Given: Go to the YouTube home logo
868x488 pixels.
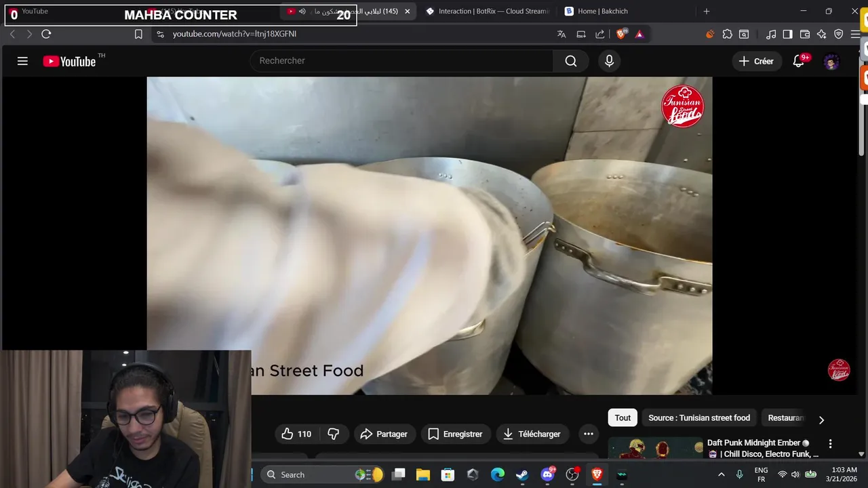Looking at the screenshot, I should (x=69, y=61).
